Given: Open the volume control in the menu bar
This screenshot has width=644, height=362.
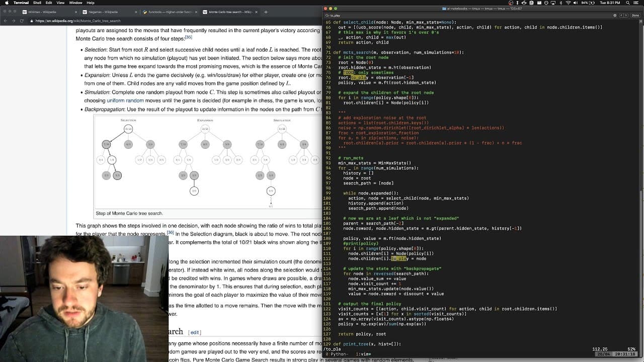Looking at the screenshot, I should point(576,3).
